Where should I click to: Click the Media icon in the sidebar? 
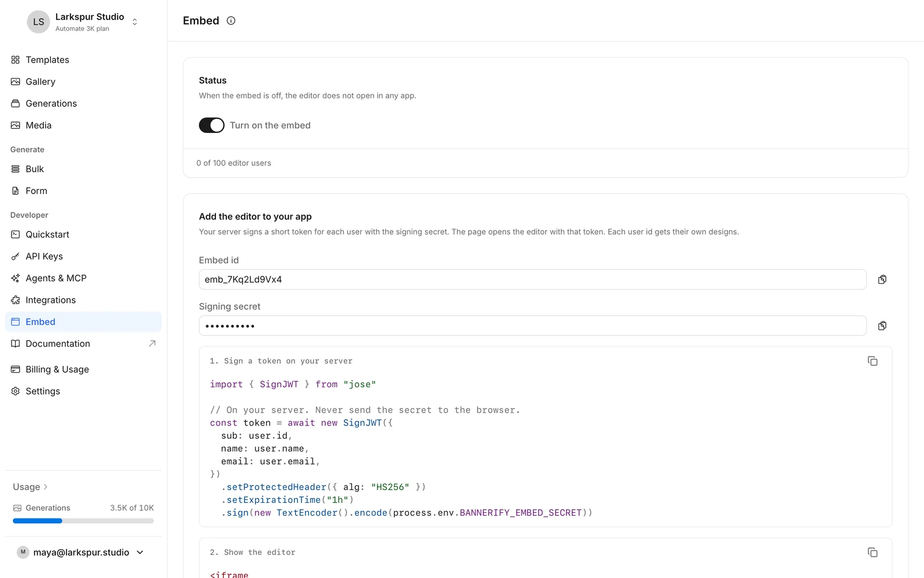pos(16,125)
